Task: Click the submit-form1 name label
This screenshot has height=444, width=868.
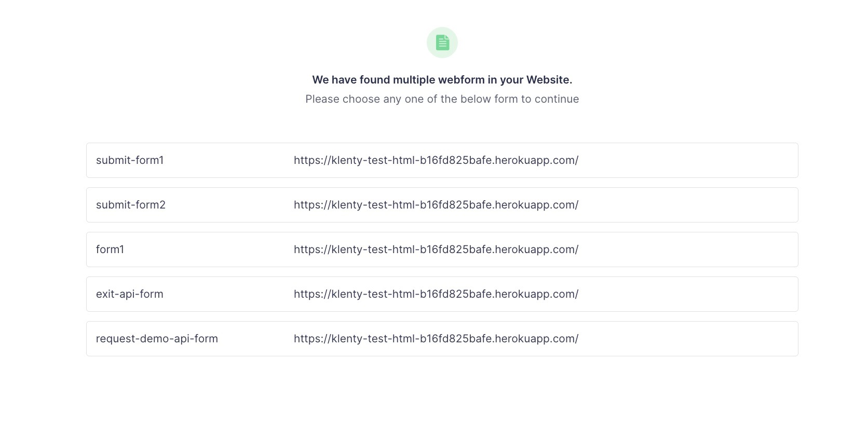Action: point(130,160)
